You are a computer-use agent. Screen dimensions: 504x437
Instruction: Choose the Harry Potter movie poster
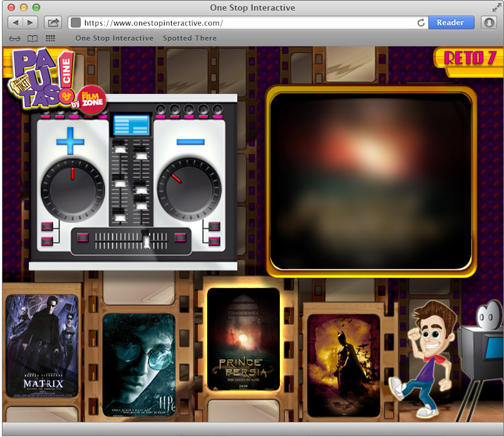pyautogui.click(x=139, y=366)
